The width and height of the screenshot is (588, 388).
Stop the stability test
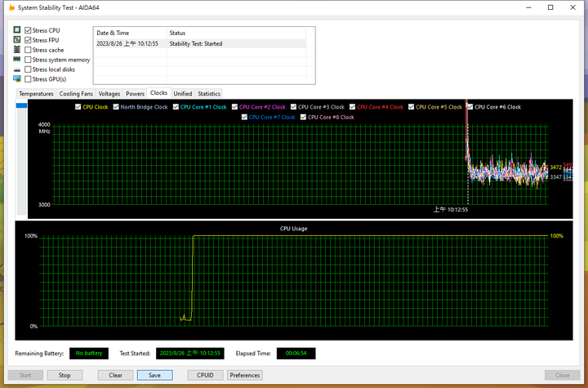[x=65, y=375]
